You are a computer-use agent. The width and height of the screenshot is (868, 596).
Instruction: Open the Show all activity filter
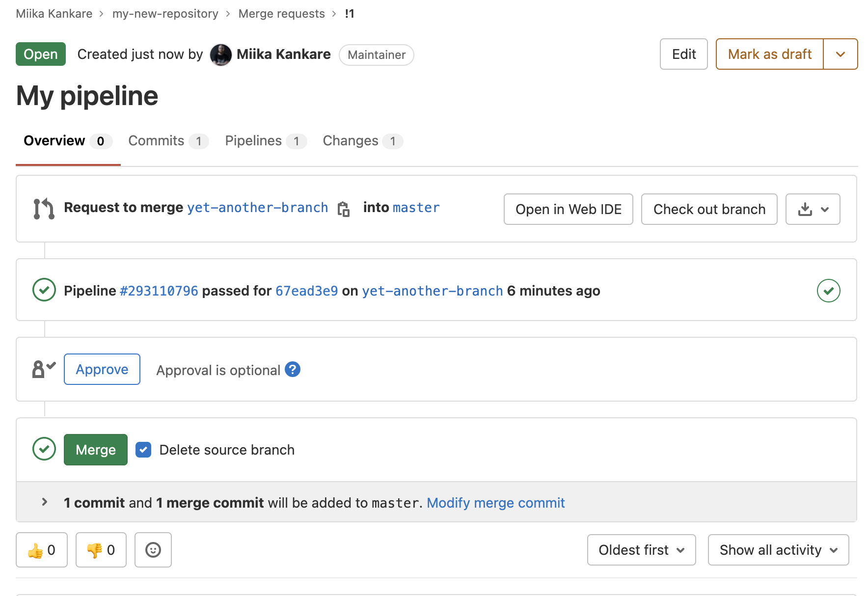click(x=778, y=550)
